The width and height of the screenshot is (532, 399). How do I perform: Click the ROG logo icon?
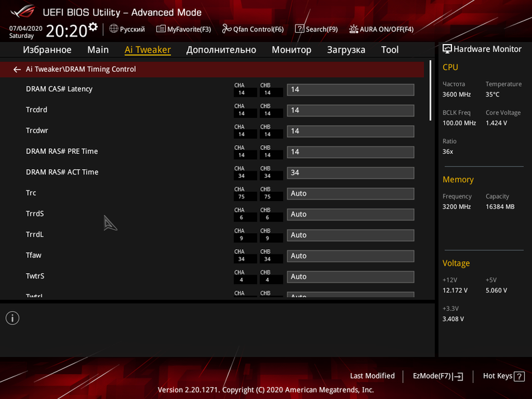pyautogui.click(x=23, y=11)
